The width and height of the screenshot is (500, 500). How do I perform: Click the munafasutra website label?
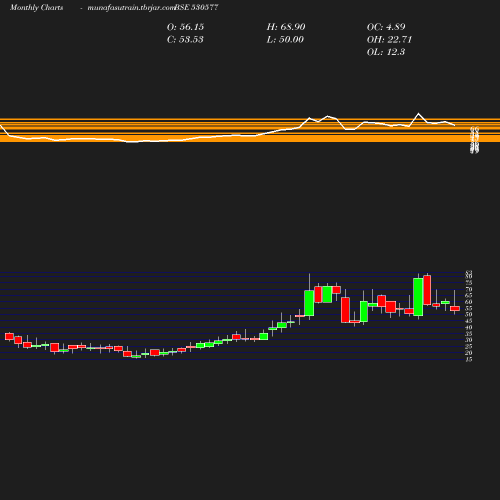click(x=131, y=8)
